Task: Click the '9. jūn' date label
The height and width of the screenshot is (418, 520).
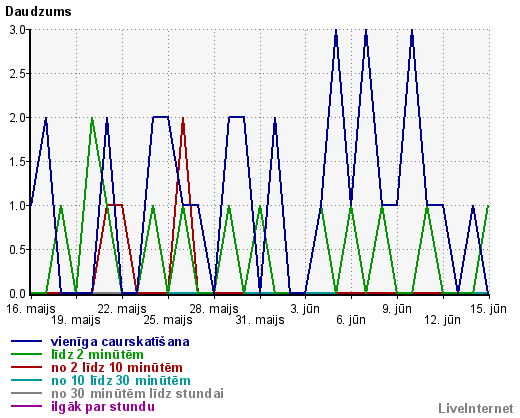Action: pyautogui.click(x=397, y=309)
